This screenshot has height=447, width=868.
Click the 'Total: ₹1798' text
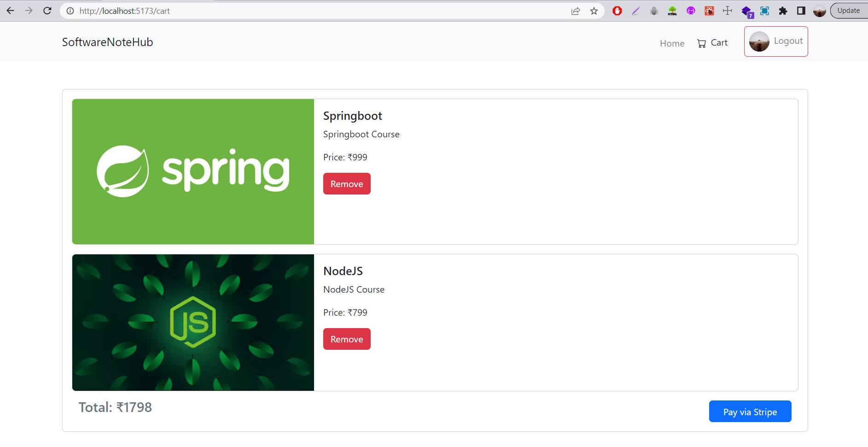point(115,407)
